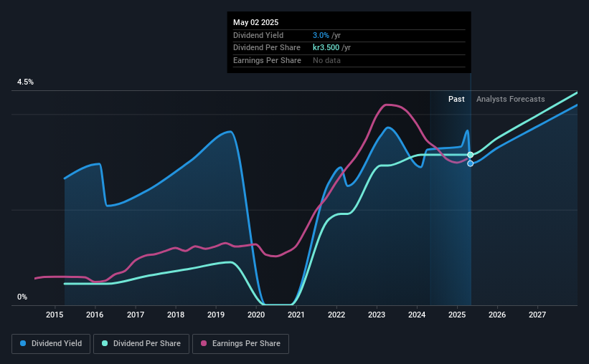Click the tooltip Earnings Per Share row label
Image resolution: width=589 pixels, height=364 pixels.
pyautogui.click(x=267, y=60)
